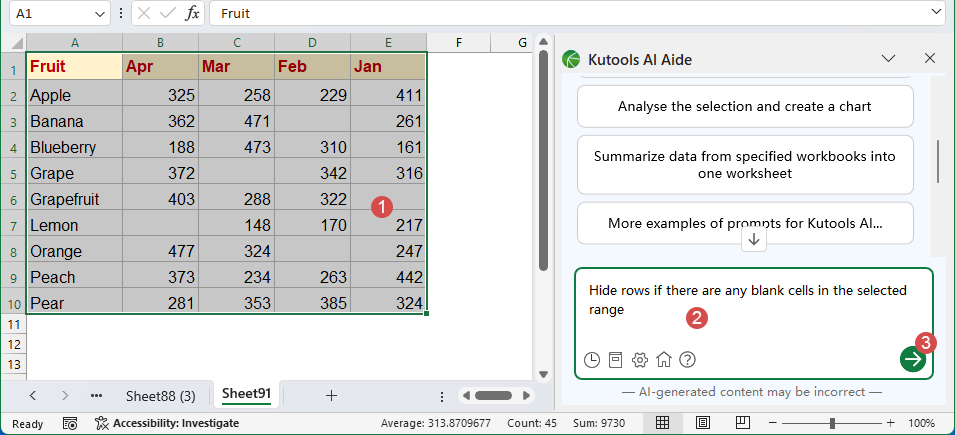This screenshot has height=435, width=955.
Task: Open the help question mark icon
Action: (x=687, y=360)
